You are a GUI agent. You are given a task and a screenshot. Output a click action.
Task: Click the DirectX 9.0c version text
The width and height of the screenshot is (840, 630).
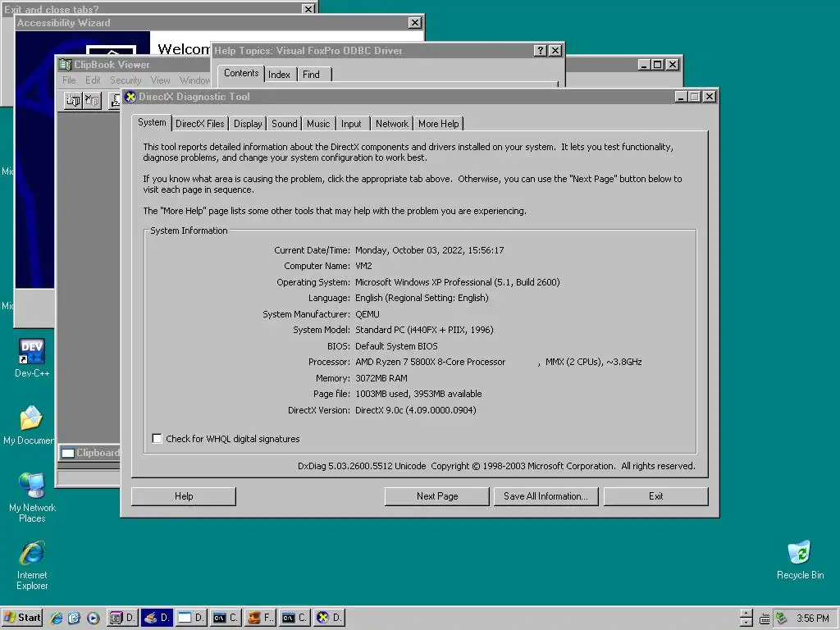[x=416, y=410]
